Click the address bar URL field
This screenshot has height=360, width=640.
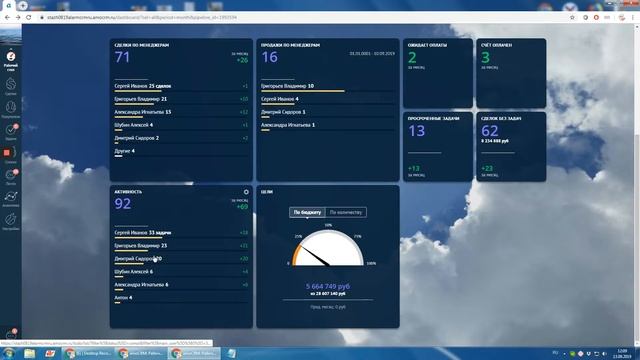pyautogui.click(x=302, y=18)
